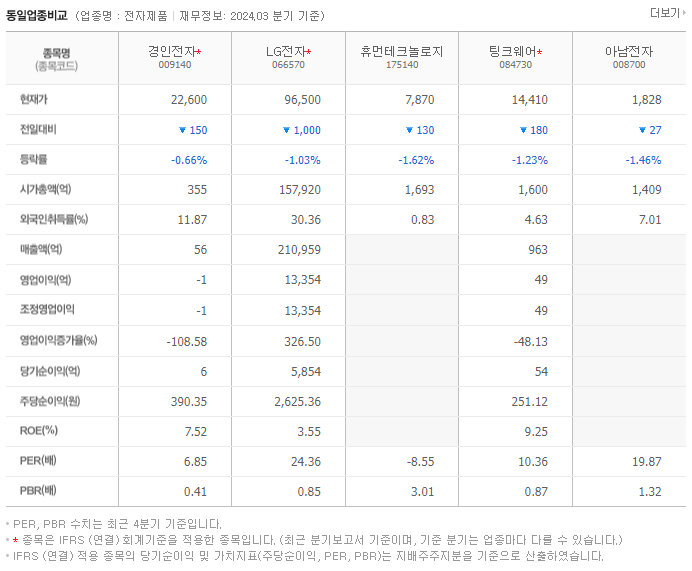Click the -1.03% change rate
This screenshot has height=571, width=692.
[x=302, y=160]
